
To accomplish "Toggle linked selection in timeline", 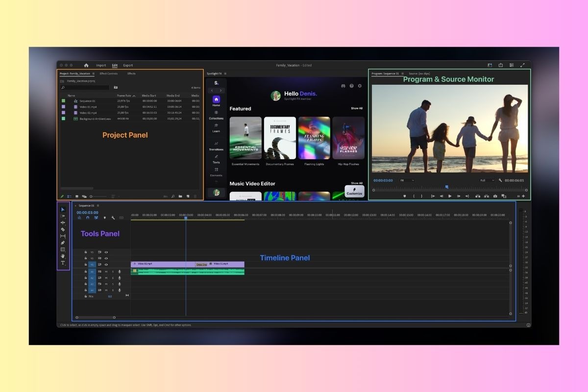I will (x=96, y=218).
